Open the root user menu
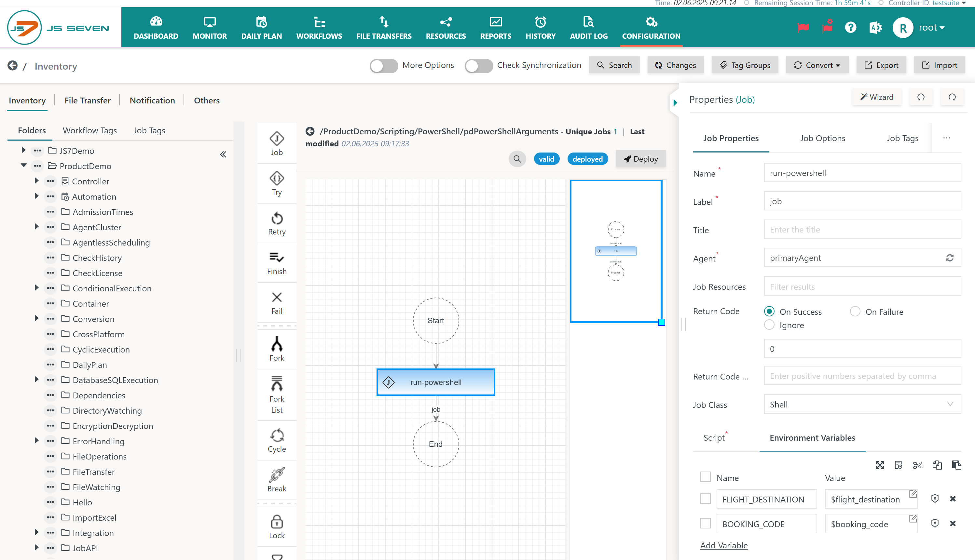This screenshot has width=975, height=560. pyautogui.click(x=931, y=28)
